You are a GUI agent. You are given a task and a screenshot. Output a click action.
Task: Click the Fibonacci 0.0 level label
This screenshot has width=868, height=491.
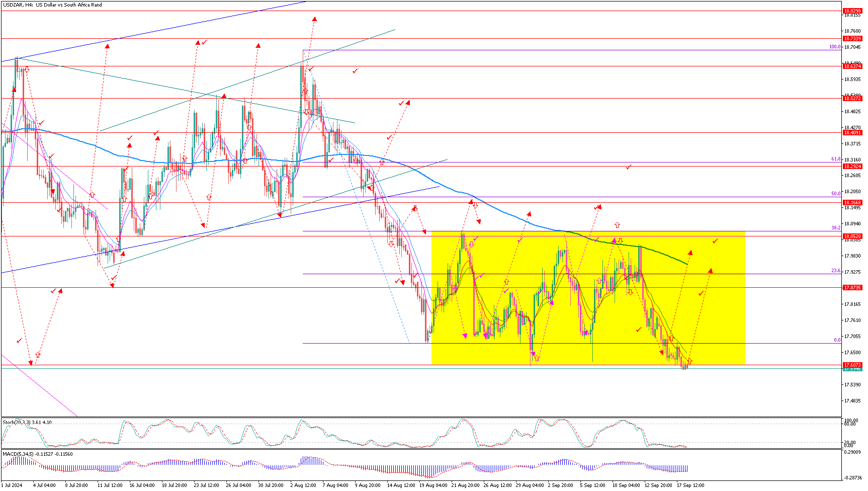pyautogui.click(x=837, y=340)
